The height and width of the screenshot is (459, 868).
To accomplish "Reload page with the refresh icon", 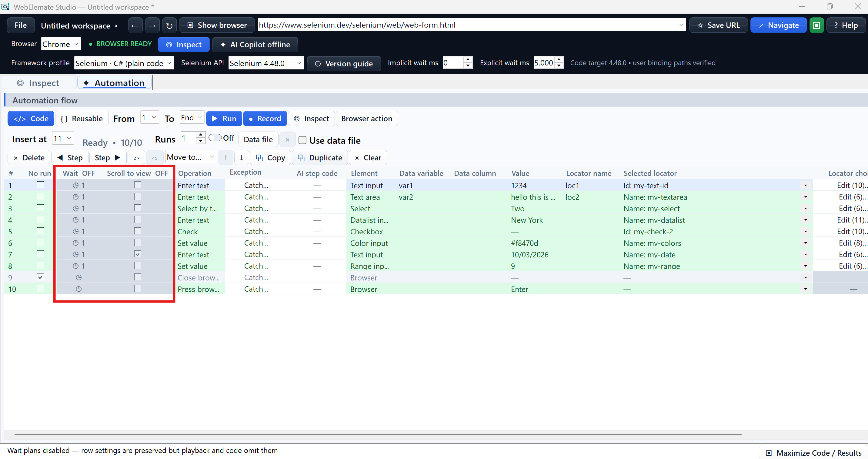I will [x=169, y=25].
